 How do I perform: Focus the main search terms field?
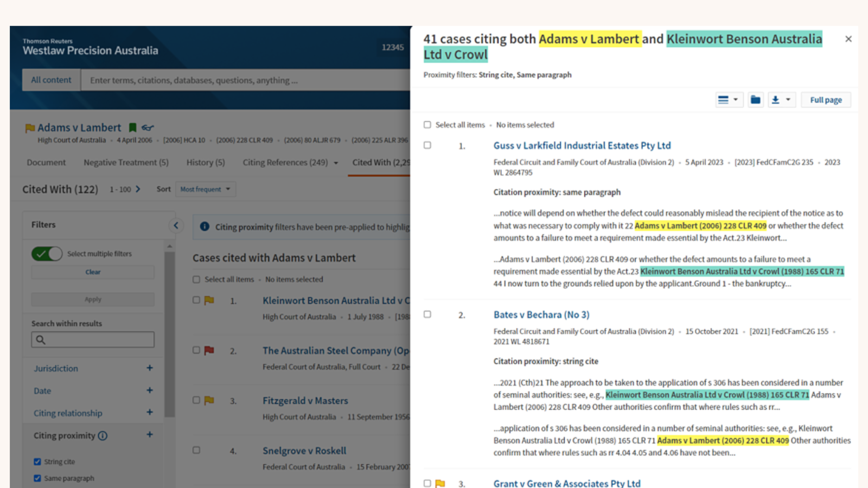tap(246, 80)
